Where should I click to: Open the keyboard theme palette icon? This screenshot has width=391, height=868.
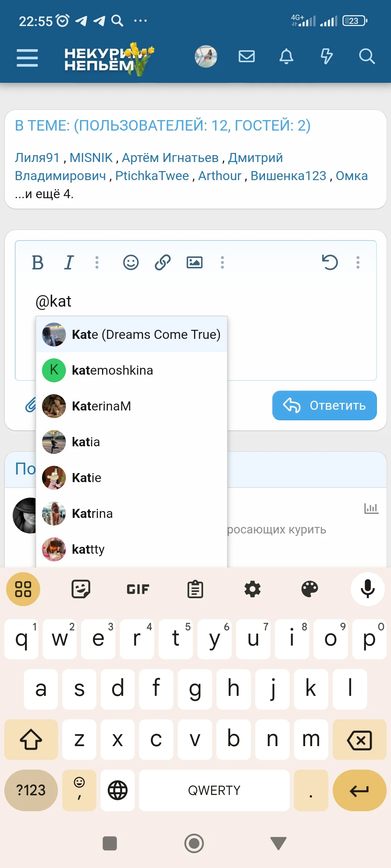[310, 589]
